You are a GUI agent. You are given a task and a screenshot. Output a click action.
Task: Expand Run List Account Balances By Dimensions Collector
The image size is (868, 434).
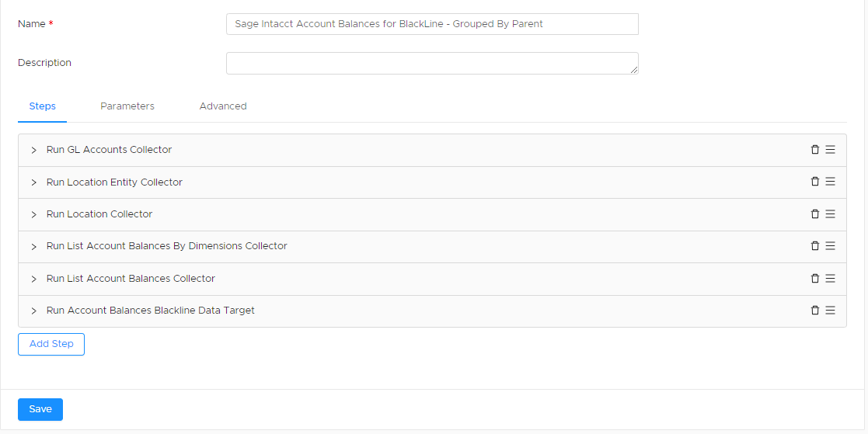33,247
